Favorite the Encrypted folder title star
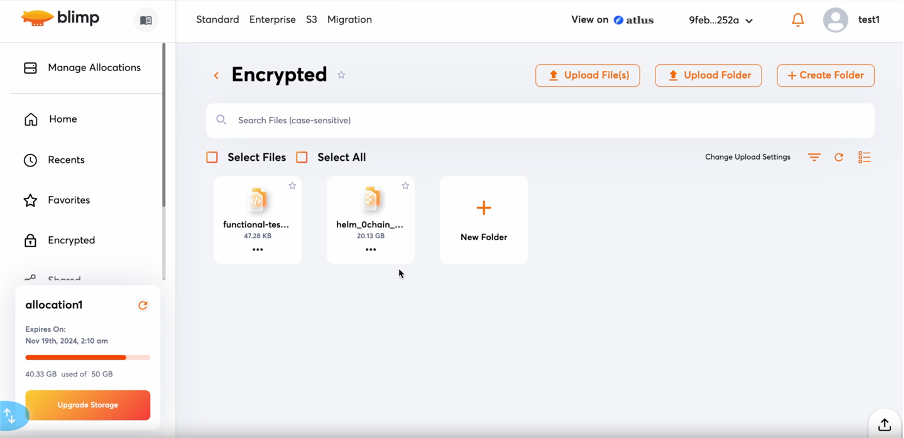The height and width of the screenshot is (438, 904). (x=341, y=75)
